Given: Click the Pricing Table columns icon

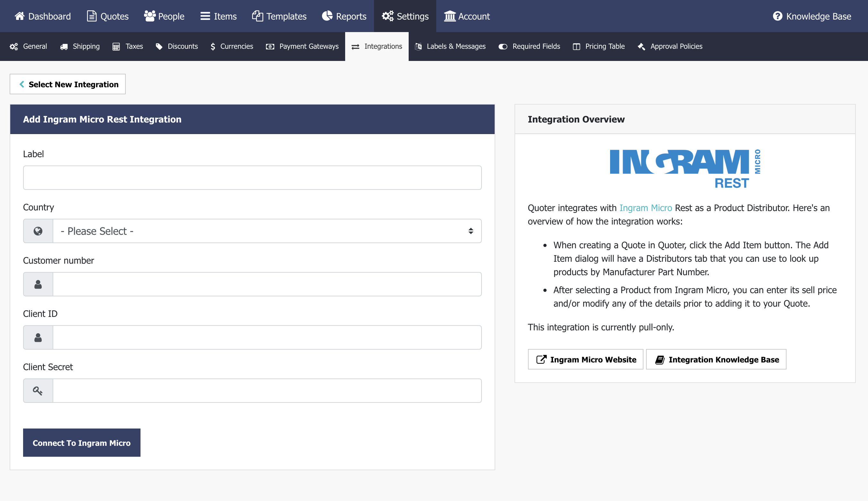Looking at the screenshot, I should (x=577, y=47).
